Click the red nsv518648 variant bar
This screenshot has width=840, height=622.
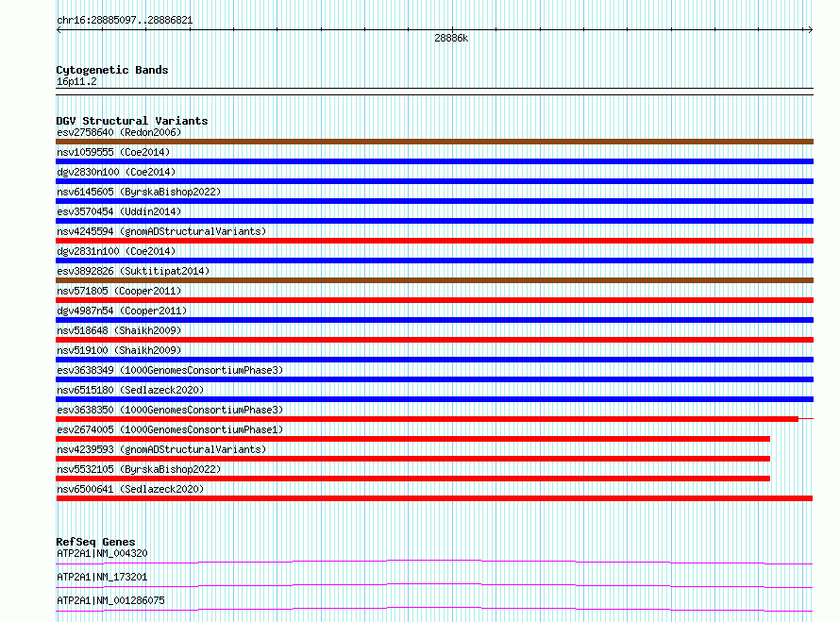(434, 340)
